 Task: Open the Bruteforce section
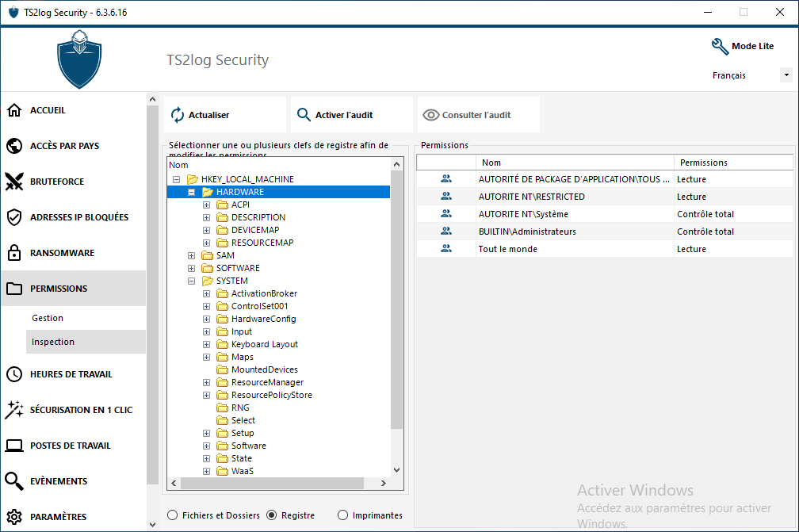point(74,182)
